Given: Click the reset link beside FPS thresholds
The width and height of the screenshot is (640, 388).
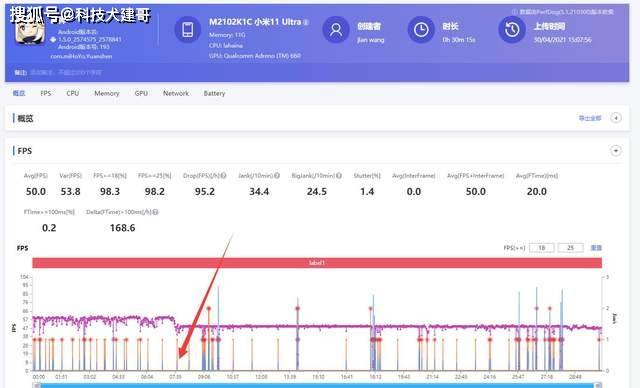Looking at the screenshot, I should (596, 248).
